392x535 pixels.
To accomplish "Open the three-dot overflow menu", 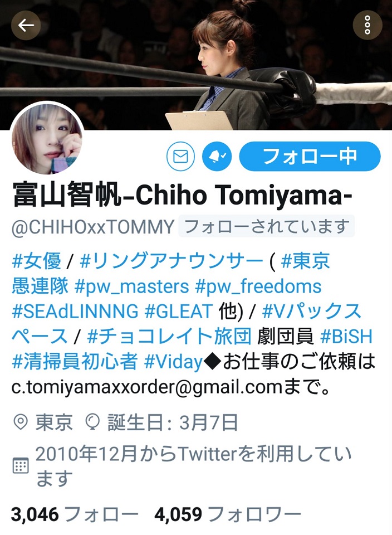I will 367,25.
